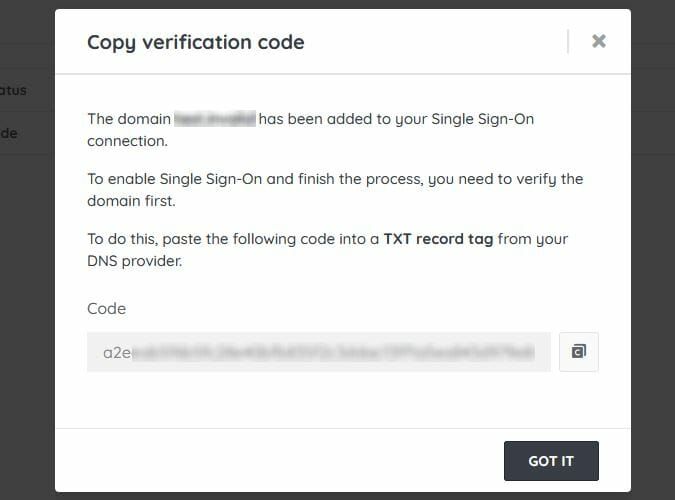Click the 'Code' field label
The width and height of the screenshot is (675, 500).
(x=107, y=309)
